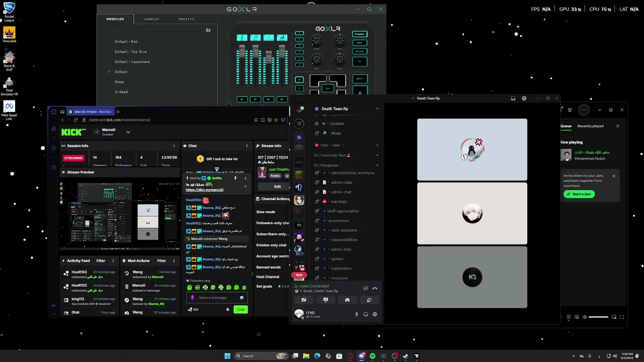
Task: Open the dkn.to/mercs0 link in chat
Action: tap(204, 190)
